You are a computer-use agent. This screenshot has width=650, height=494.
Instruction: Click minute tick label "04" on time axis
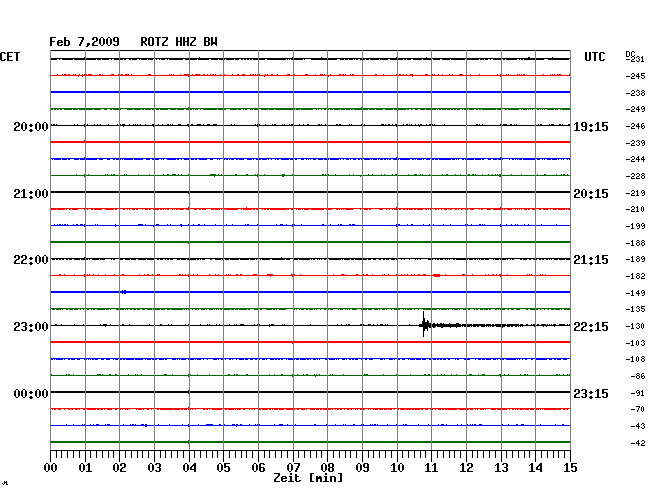click(x=189, y=468)
